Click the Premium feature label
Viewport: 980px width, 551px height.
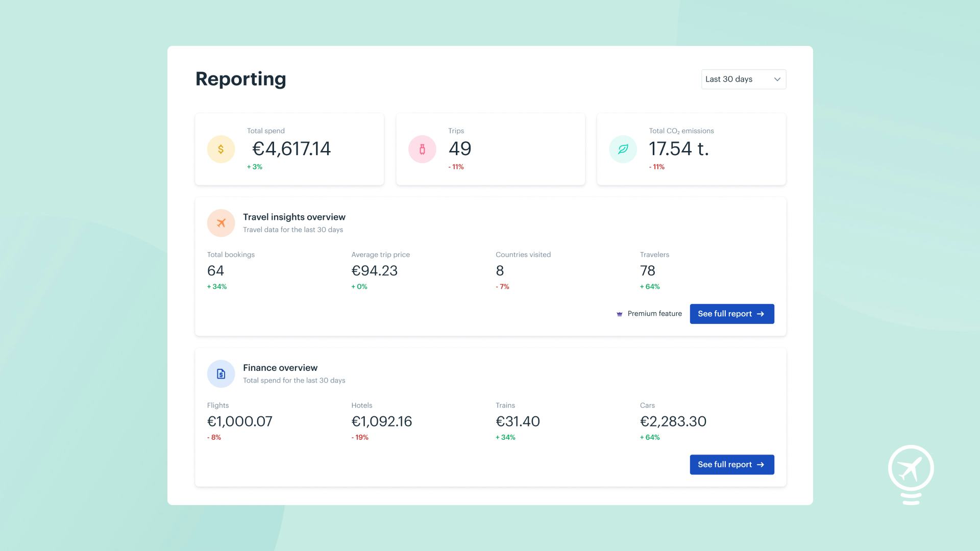click(654, 314)
